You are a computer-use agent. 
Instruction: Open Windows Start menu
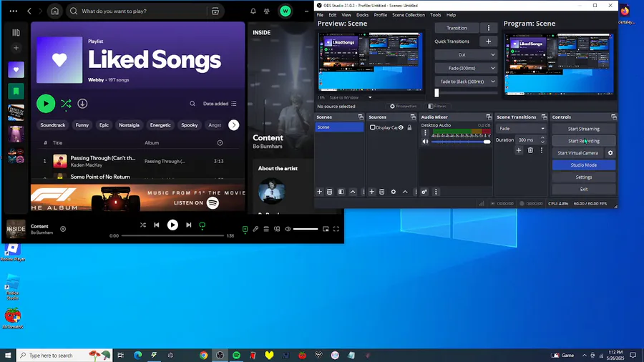coord(8,356)
